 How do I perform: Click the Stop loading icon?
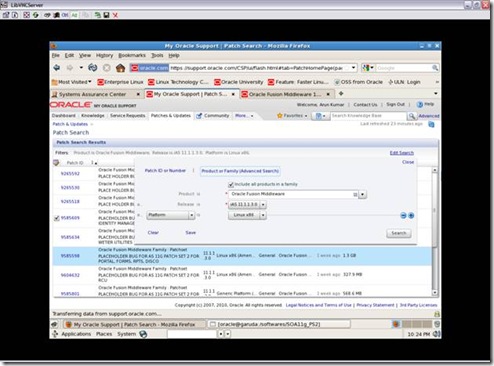[x=107, y=68]
